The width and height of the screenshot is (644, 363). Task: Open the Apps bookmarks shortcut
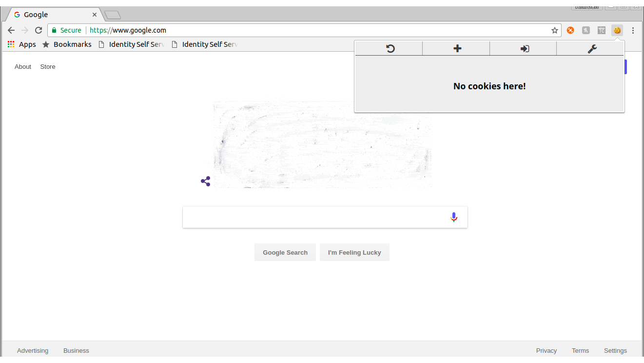(22, 44)
